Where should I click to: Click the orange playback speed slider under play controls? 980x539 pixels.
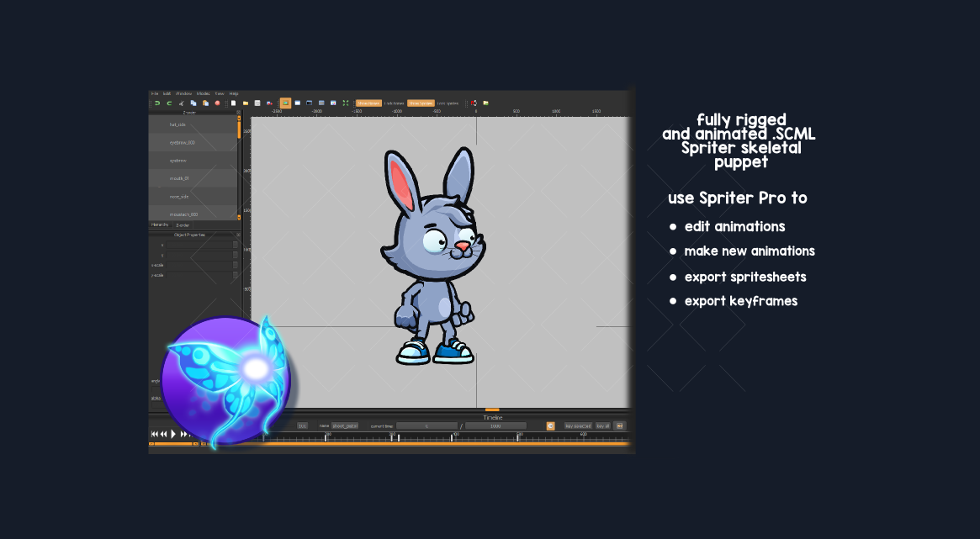point(174,444)
